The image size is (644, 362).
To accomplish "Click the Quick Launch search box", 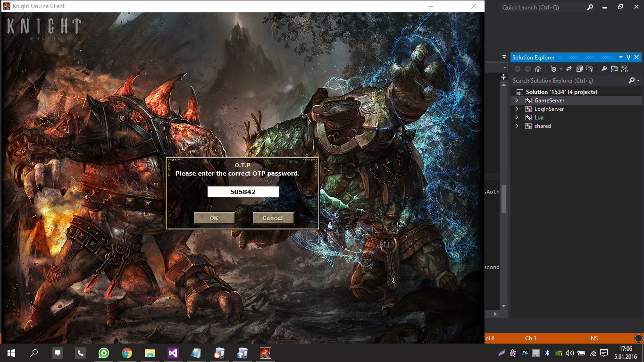I will coord(542,8).
